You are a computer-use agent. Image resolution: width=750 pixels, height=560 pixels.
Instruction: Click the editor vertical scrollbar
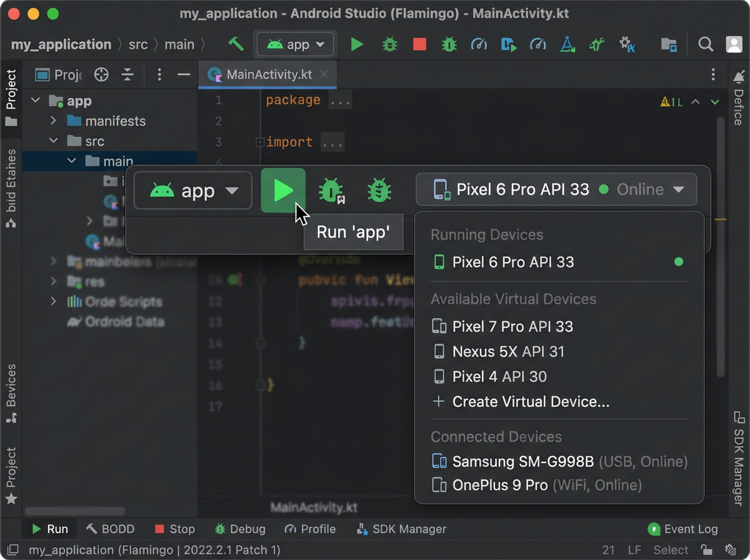[721, 247]
